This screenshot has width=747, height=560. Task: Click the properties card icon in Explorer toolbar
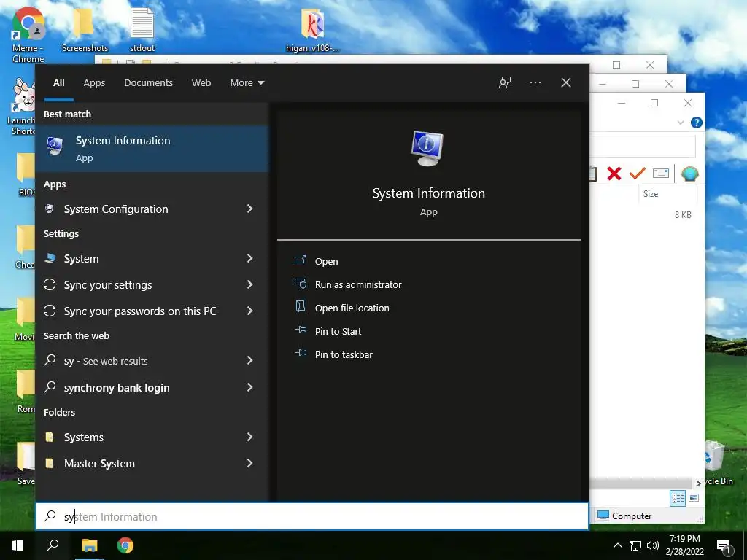point(661,174)
